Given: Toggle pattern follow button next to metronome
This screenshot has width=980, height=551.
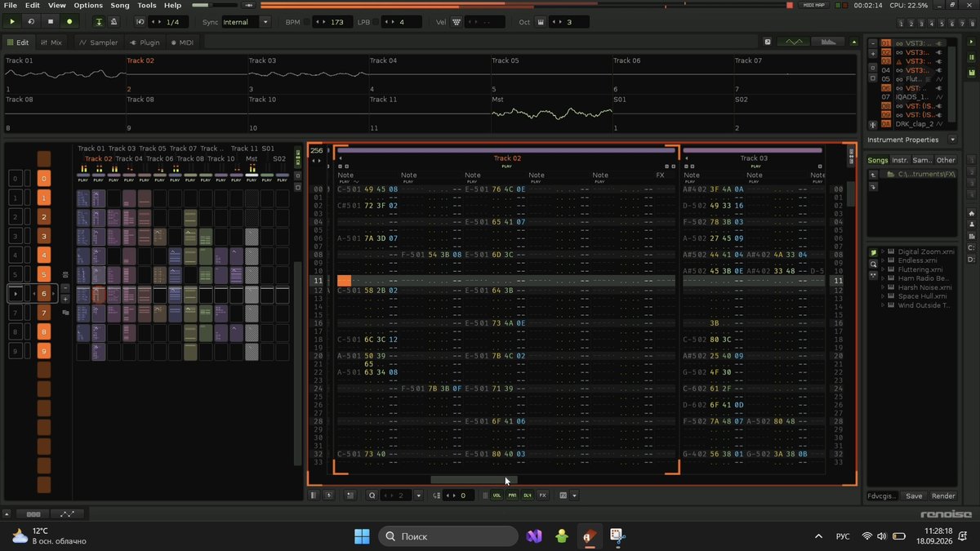Looking at the screenshot, I should point(99,22).
